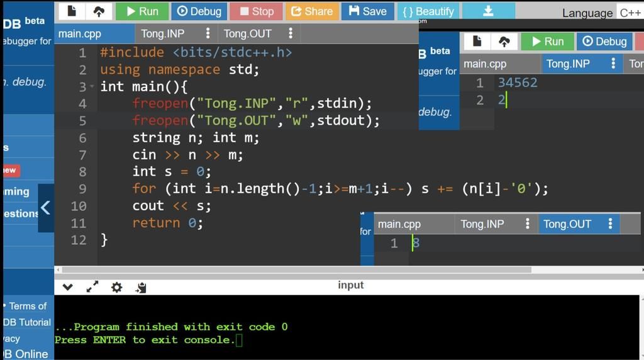Open the Language C++ dropdown
The height and width of the screenshot is (360, 644).
(630, 13)
